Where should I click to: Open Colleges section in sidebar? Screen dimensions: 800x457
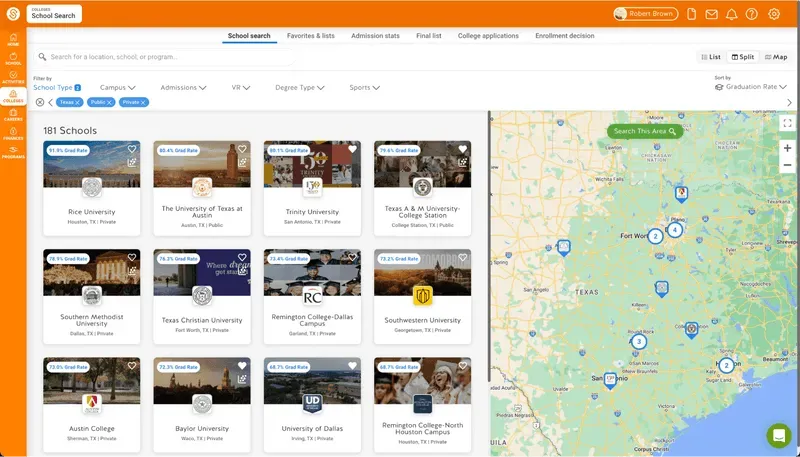13,96
